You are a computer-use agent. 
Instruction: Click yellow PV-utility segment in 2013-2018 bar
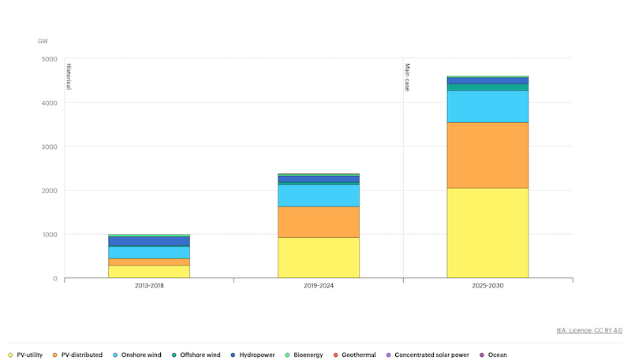point(149,272)
